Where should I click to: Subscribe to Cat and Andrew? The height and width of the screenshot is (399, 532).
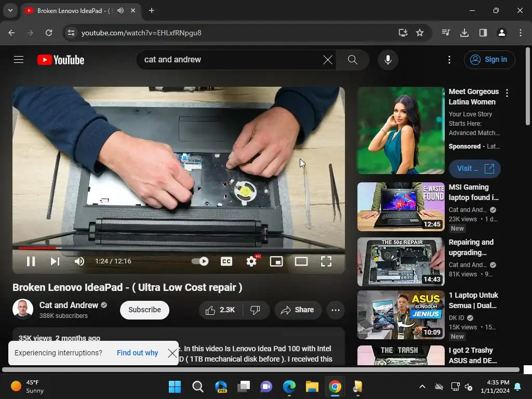click(144, 310)
